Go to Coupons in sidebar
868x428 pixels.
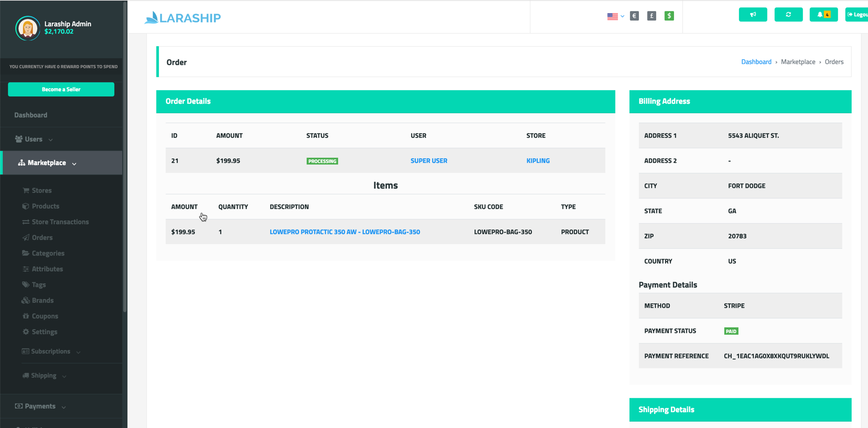tap(45, 316)
